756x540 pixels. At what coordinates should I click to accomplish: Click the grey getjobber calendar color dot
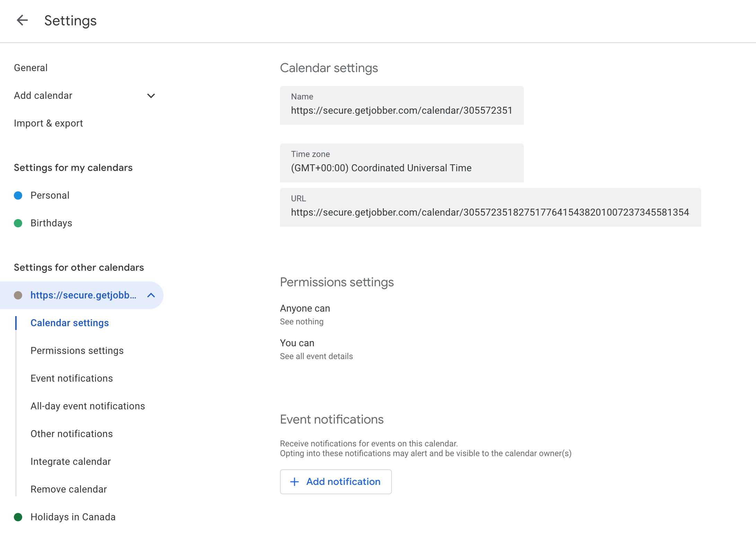[x=18, y=295]
